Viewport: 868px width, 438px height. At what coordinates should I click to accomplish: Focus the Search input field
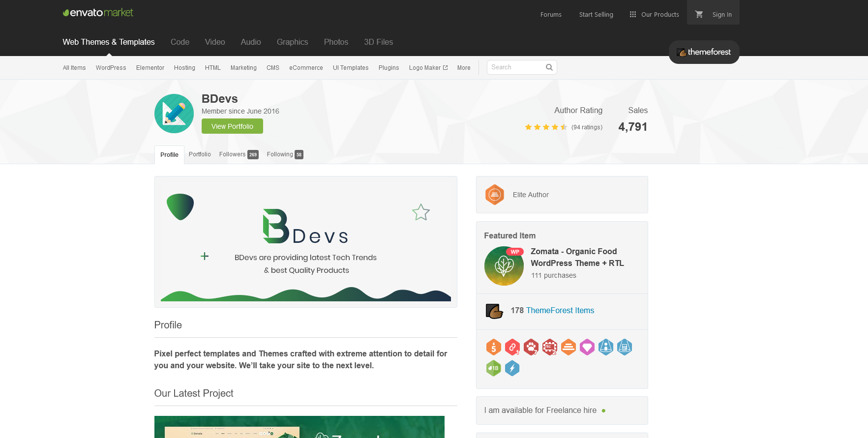coord(516,67)
